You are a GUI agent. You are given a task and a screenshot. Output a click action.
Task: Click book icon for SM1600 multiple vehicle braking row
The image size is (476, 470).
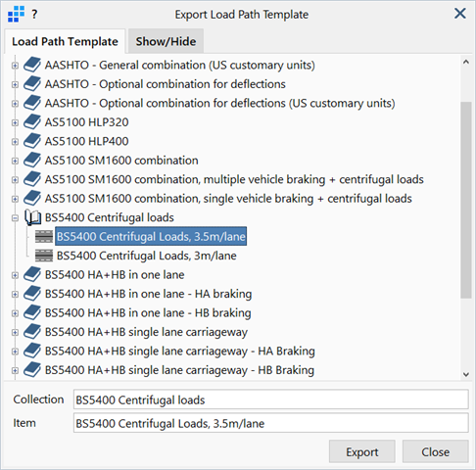point(32,179)
